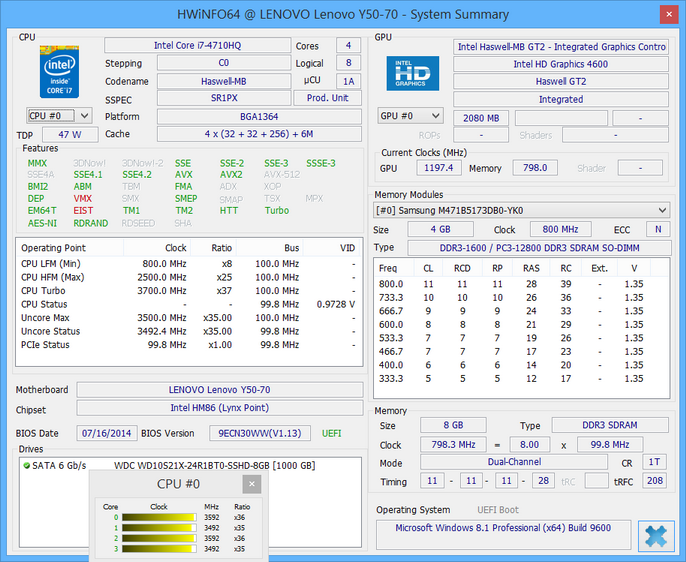Click the DDR3-1600 / PC3-12800 type field

(x=539, y=248)
